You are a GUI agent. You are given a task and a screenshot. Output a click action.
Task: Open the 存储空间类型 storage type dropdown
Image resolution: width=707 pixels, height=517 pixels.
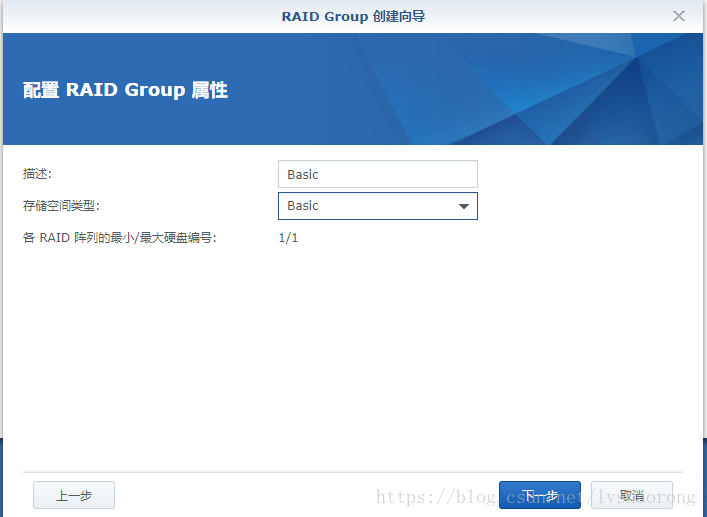pos(378,206)
